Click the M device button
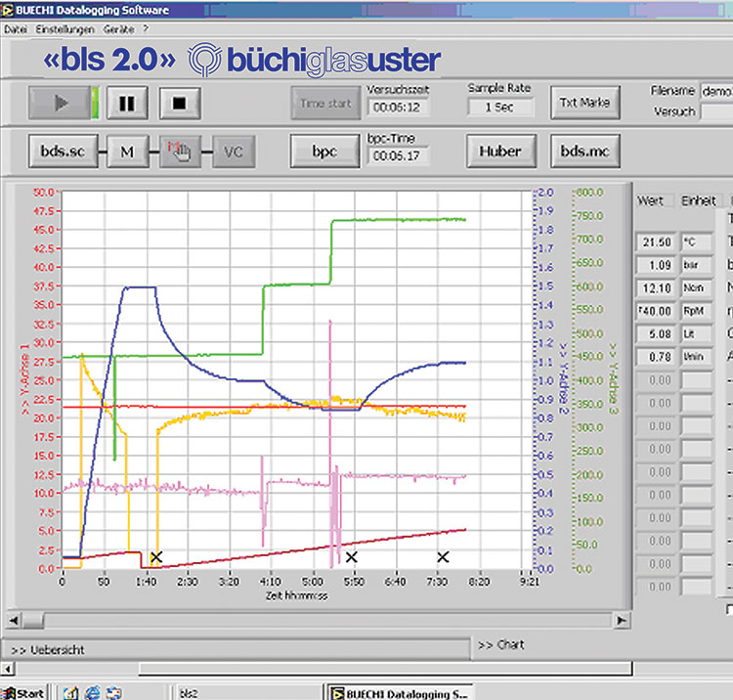Viewport: 733px width, 700px height. click(x=128, y=151)
